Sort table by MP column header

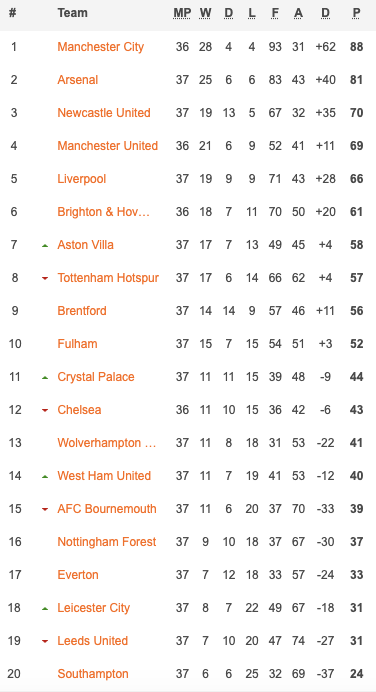point(182,13)
